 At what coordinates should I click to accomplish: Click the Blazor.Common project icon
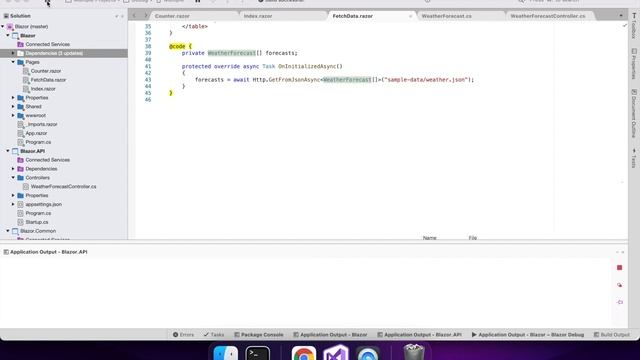click(15, 231)
